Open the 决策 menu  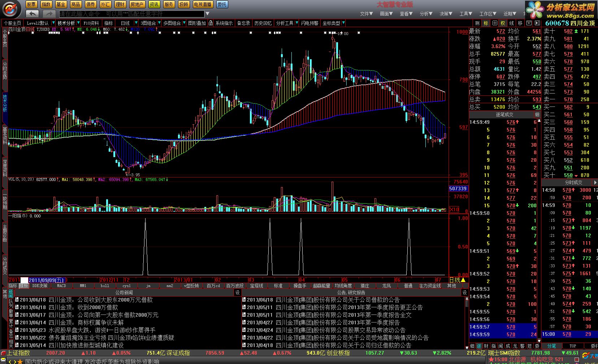[x=446, y=14]
